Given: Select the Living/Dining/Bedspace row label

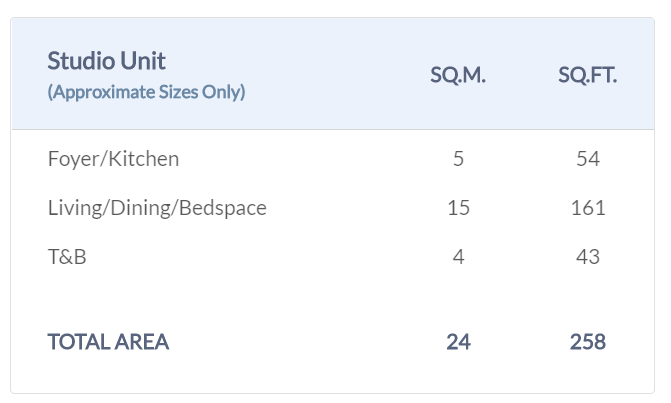Looking at the screenshot, I should tap(157, 208).
